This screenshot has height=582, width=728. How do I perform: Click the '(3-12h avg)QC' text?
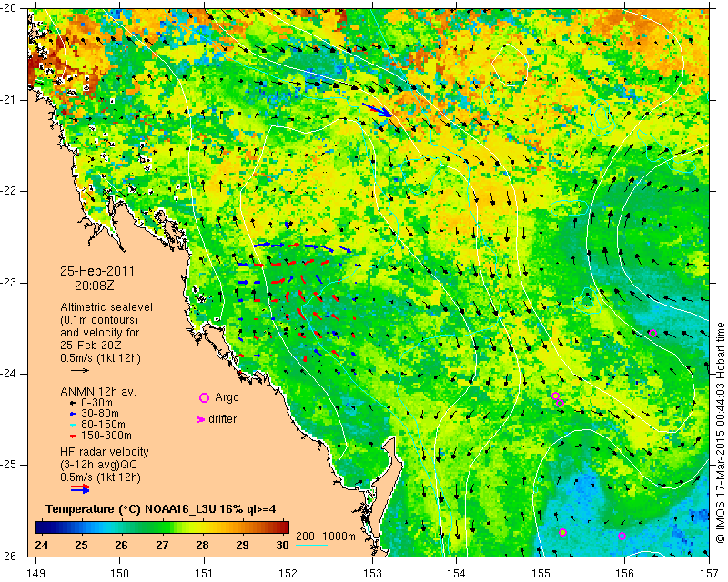pos(98,465)
